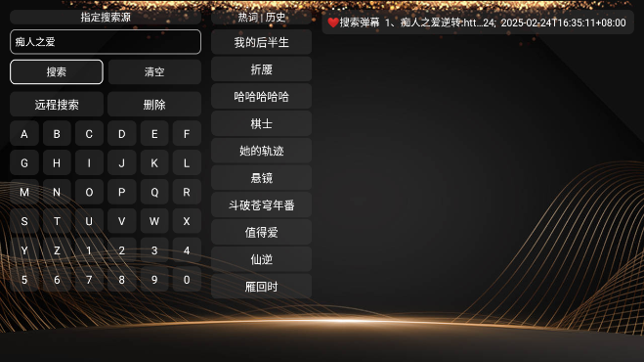
Task: Select hot word 折腰
Action: [262, 69]
